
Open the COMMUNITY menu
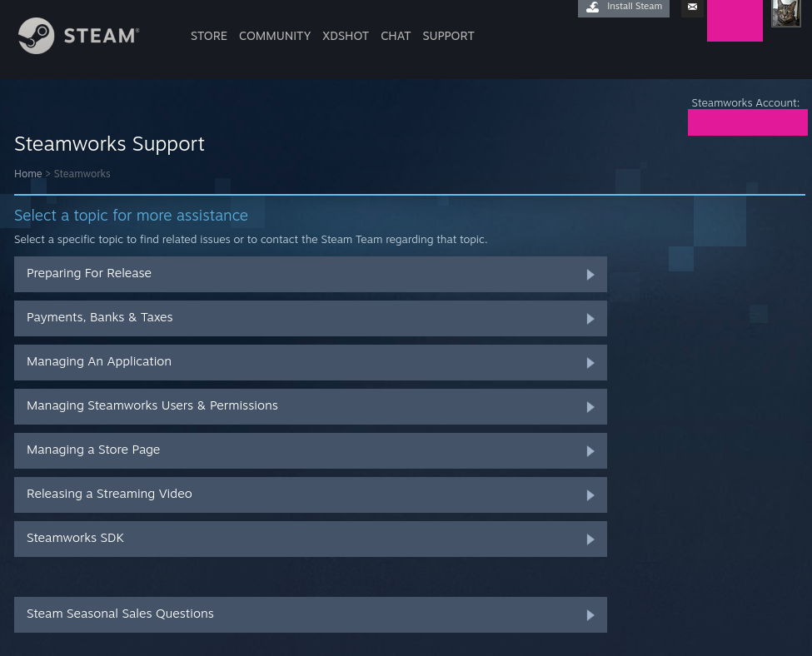coord(275,37)
